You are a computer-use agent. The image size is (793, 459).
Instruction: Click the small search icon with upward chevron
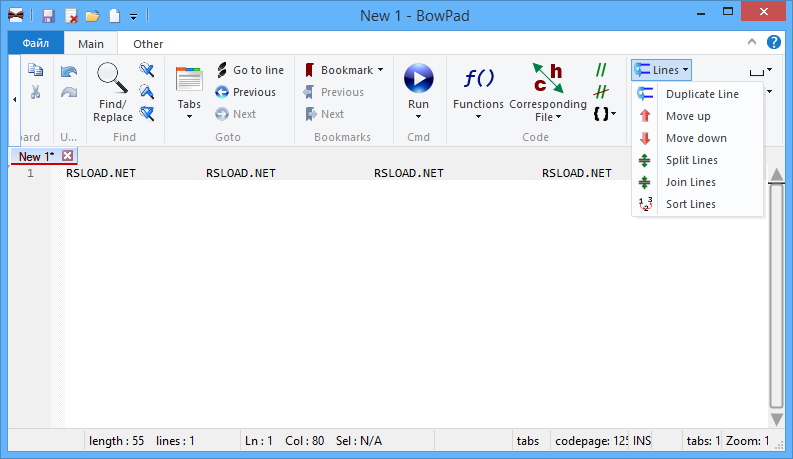tap(147, 92)
